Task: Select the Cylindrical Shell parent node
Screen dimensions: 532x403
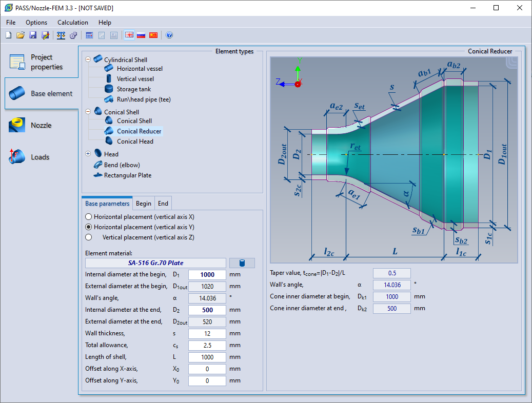Action: point(125,59)
